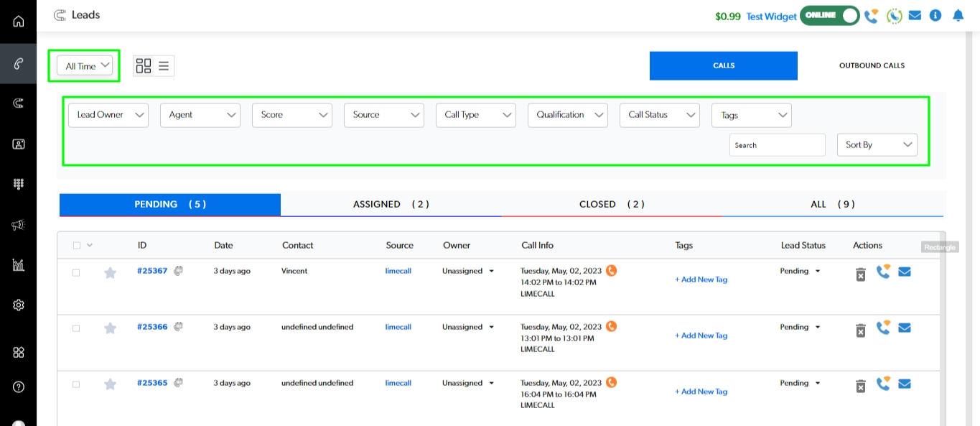The height and width of the screenshot is (426, 980).
Task: Open the OUTBOUND CALLS tab
Action: pos(872,65)
